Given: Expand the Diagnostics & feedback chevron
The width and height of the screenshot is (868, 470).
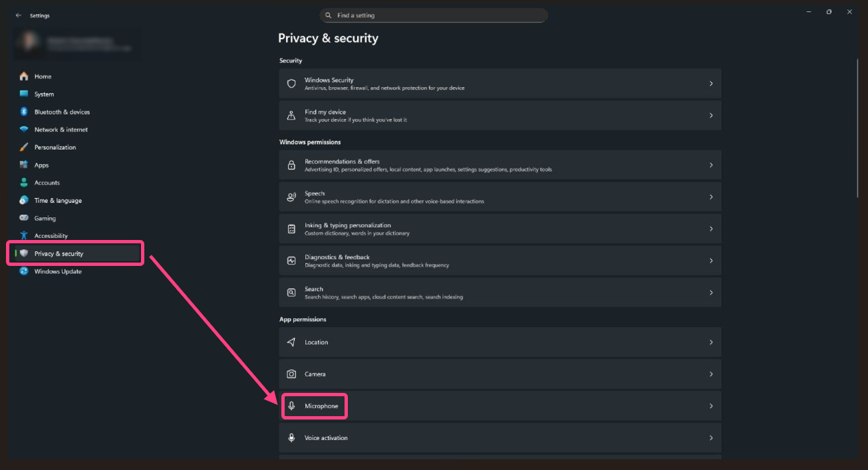Looking at the screenshot, I should (710, 260).
